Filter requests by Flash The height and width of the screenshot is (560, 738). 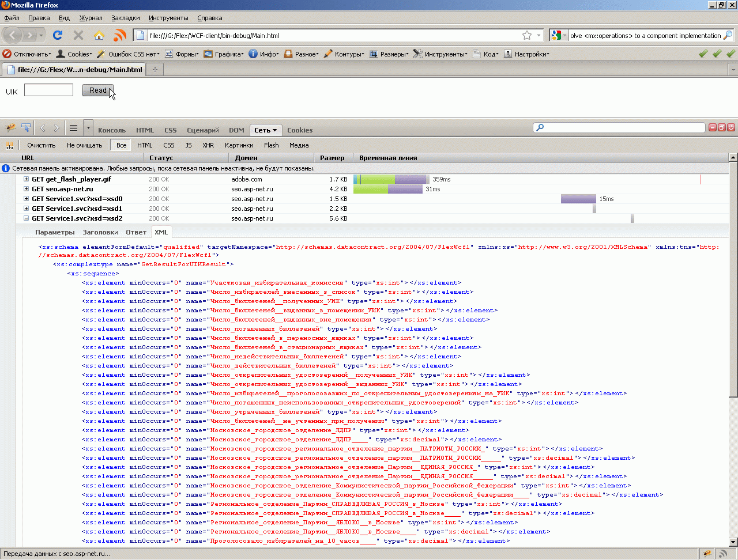[x=272, y=145]
